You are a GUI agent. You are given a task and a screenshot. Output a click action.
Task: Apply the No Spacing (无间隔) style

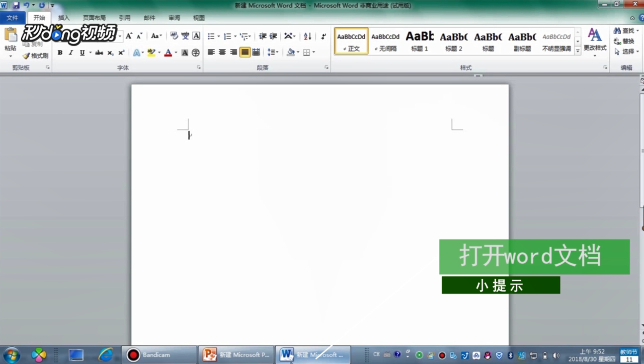click(385, 41)
